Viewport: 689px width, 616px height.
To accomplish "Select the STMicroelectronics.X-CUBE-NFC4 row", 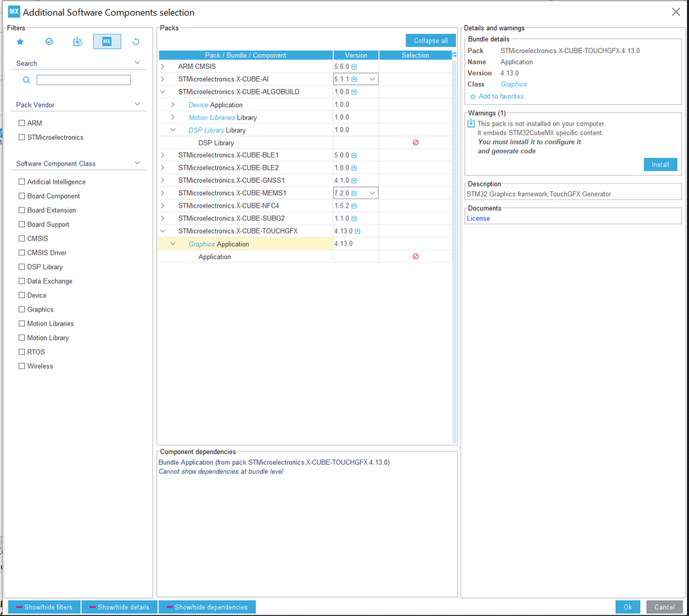I will pos(306,206).
